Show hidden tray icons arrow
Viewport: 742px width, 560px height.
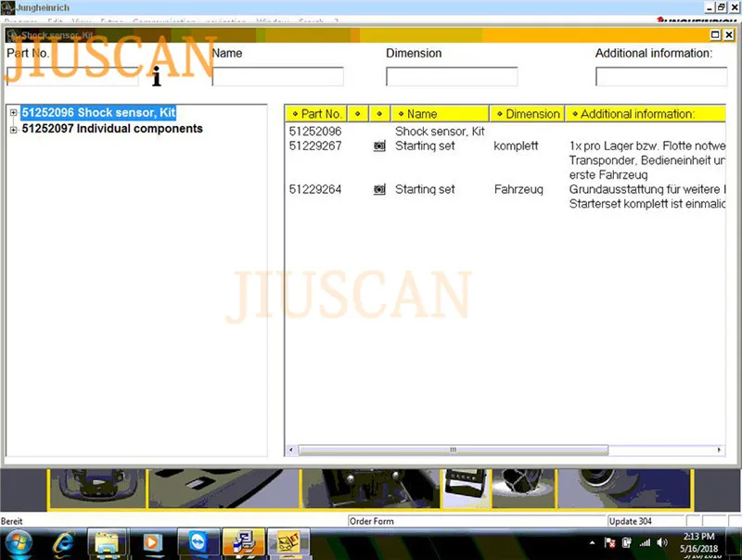point(593,543)
